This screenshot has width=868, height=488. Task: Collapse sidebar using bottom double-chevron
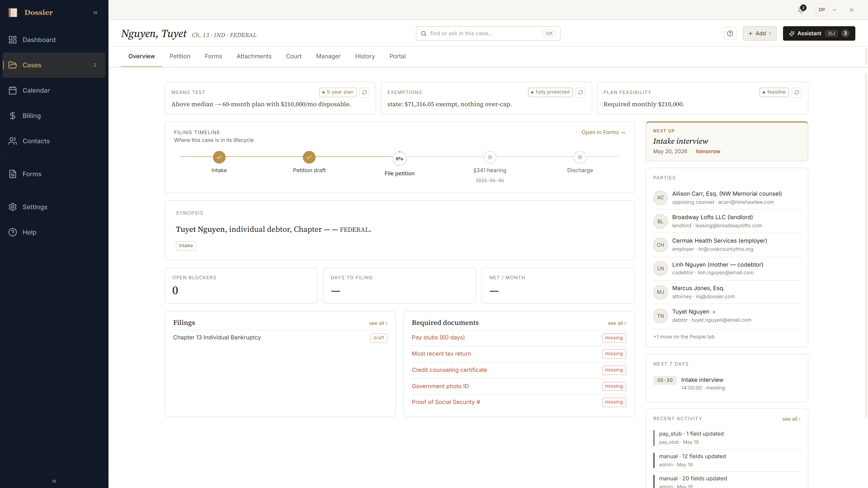pyautogui.click(x=54, y=481)
